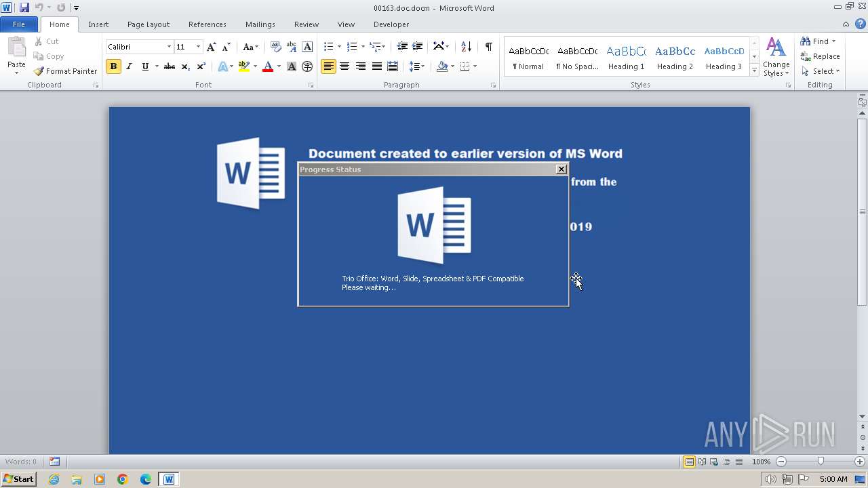Image resolution: width=868 pixels, height=488 pixels.
Task: Toggle Superscript formatting
Action: point(201,66)
